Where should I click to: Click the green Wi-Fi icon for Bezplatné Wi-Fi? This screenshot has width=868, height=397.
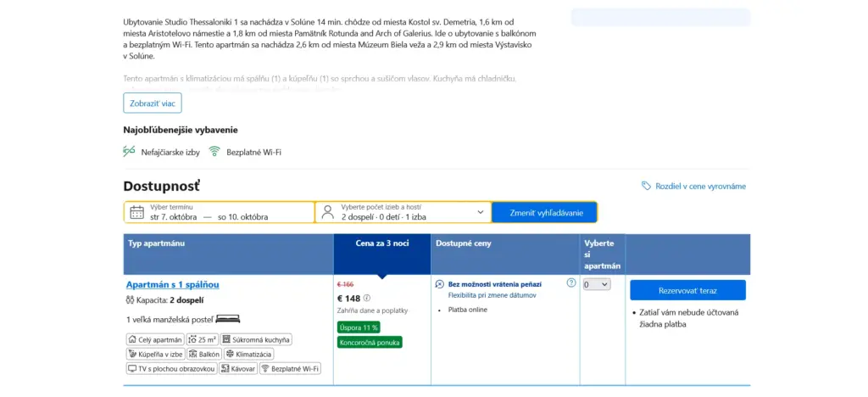(x=214, y=152)
